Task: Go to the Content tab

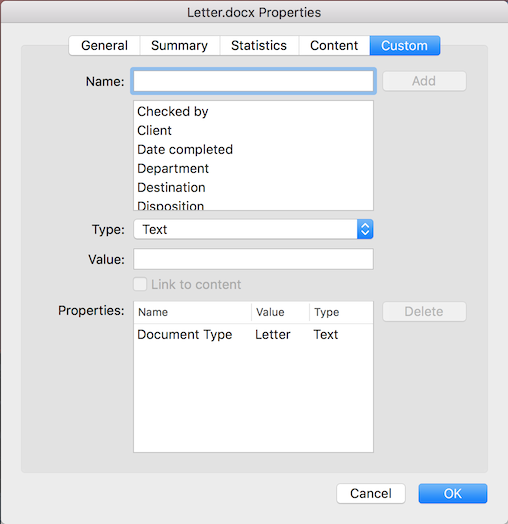Action: tap(334, 45)
